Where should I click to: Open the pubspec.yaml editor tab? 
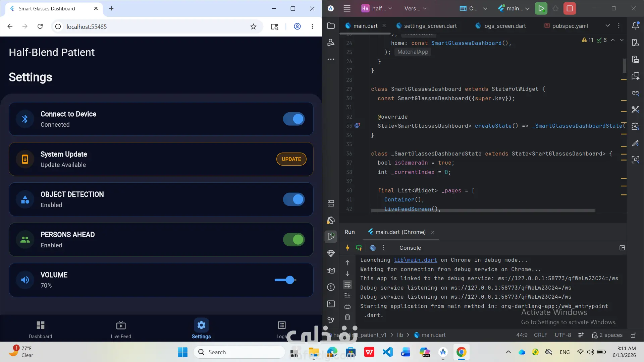[566, 26]
